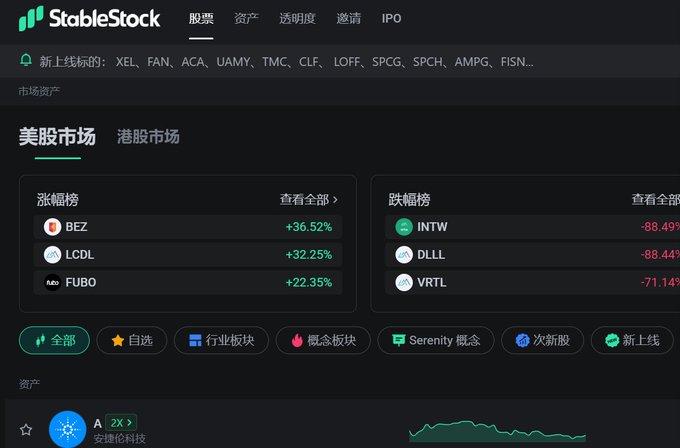Click the DLLL loser row
Image resolution: width=680 pixels, height=448 pixels.
[533, 255]
